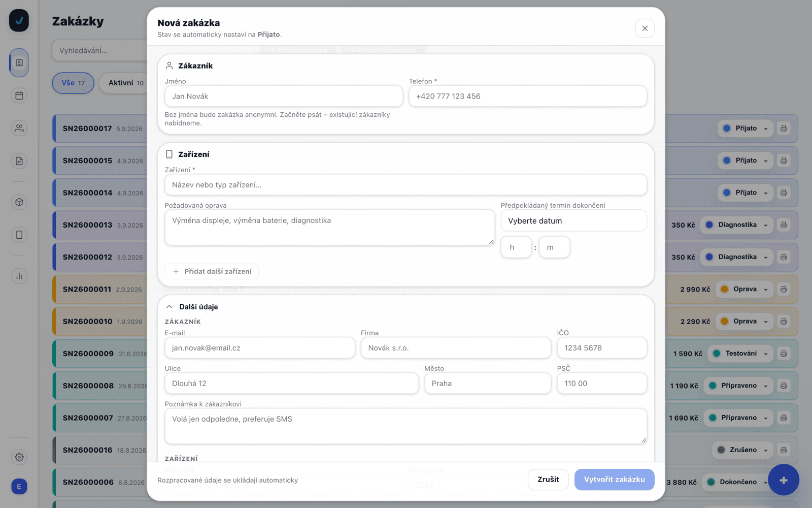Screen dimensions: 812x508
Task: Open the statistics chart icon in sidebar
Action: click(x=19, y=276)
